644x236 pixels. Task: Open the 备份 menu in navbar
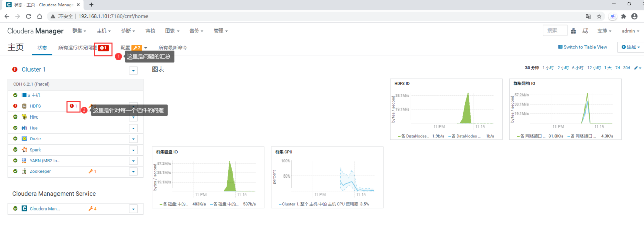(x=196, y=31)
